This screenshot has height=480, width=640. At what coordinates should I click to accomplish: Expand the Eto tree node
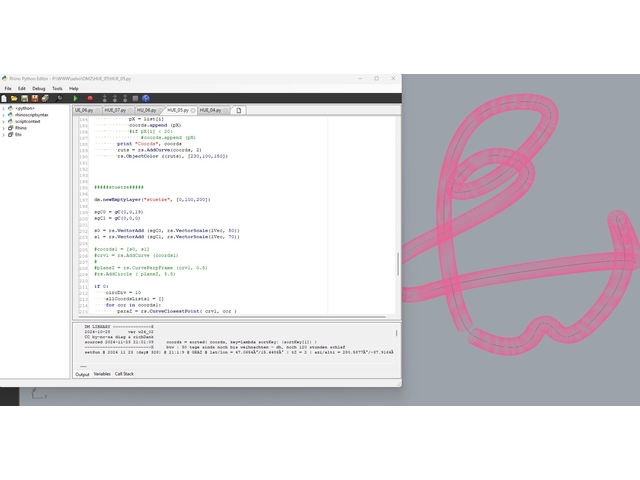(x=4, y=135)
